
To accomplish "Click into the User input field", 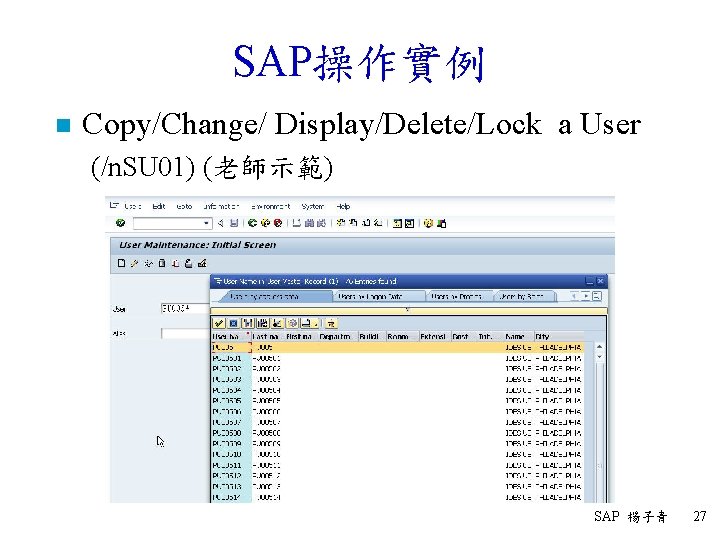I will (x=185, y=309).
